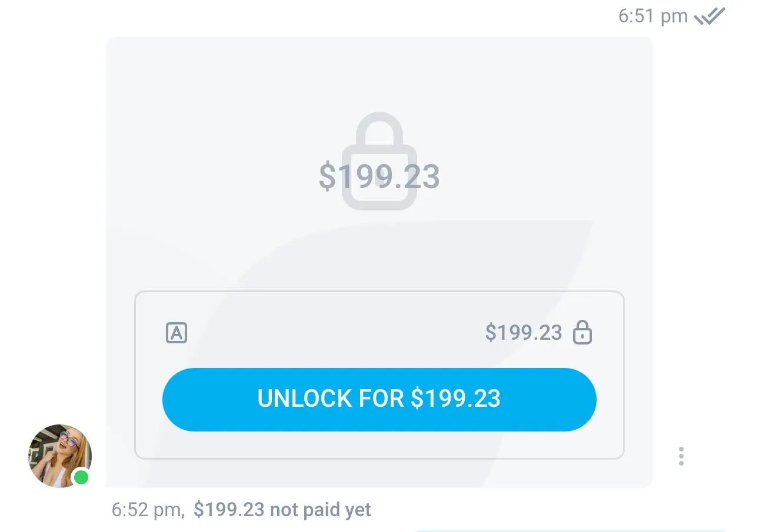Screen dimensions: 759x532
Task: Click the boxed letter A text icon
Action: 177,333
